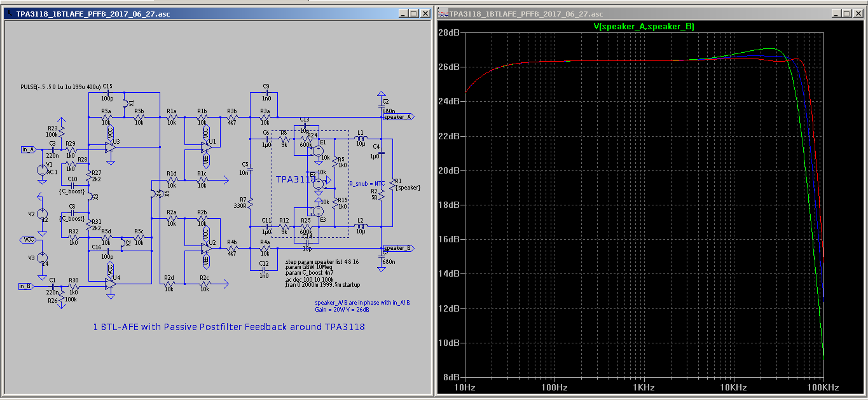Screen dimensions: 868x400
Task: Select the U1 op-amp symbol
Action: coord(206,148)
